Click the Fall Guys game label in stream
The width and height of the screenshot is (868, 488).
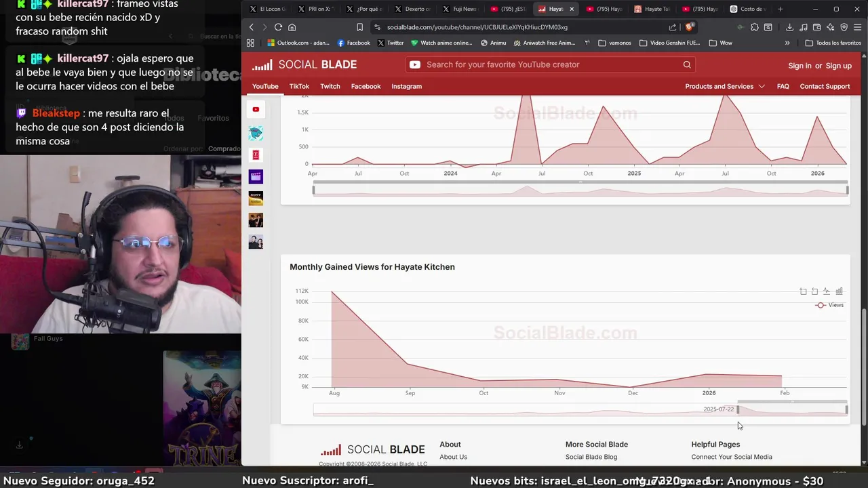click(48, 338)
